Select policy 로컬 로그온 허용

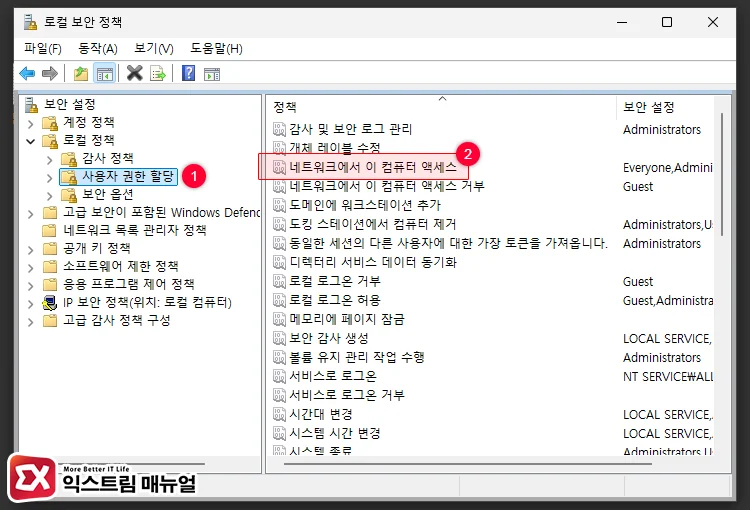point(335,300)
